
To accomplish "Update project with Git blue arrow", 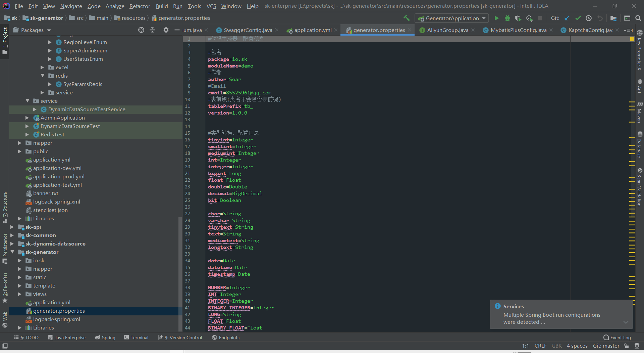I will pos(567,18).
